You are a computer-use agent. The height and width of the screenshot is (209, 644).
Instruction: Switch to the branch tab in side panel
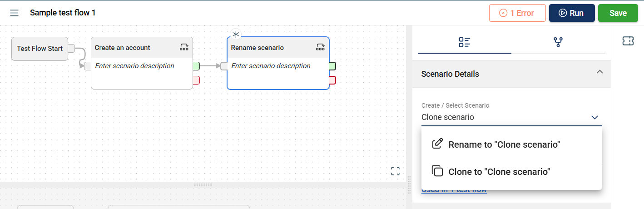pyautogui.click(x=558, y=42)
